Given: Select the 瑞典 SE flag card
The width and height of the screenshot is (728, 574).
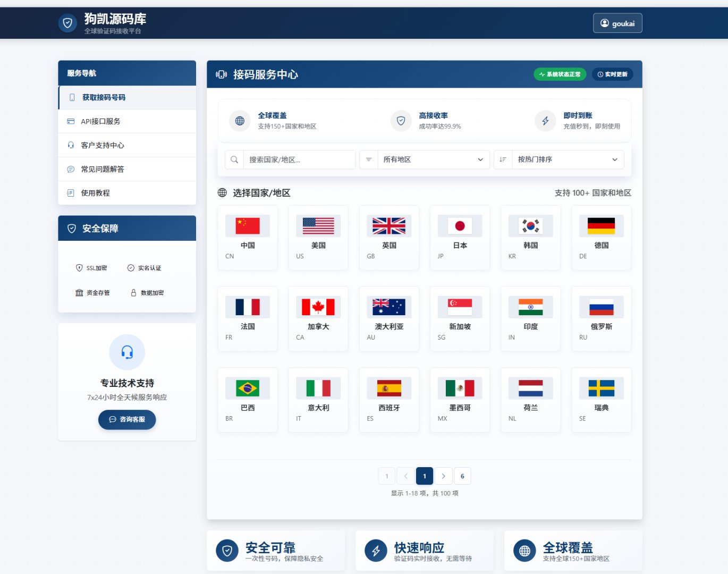Looking at the screenshot, I should [x=602, y=400].
